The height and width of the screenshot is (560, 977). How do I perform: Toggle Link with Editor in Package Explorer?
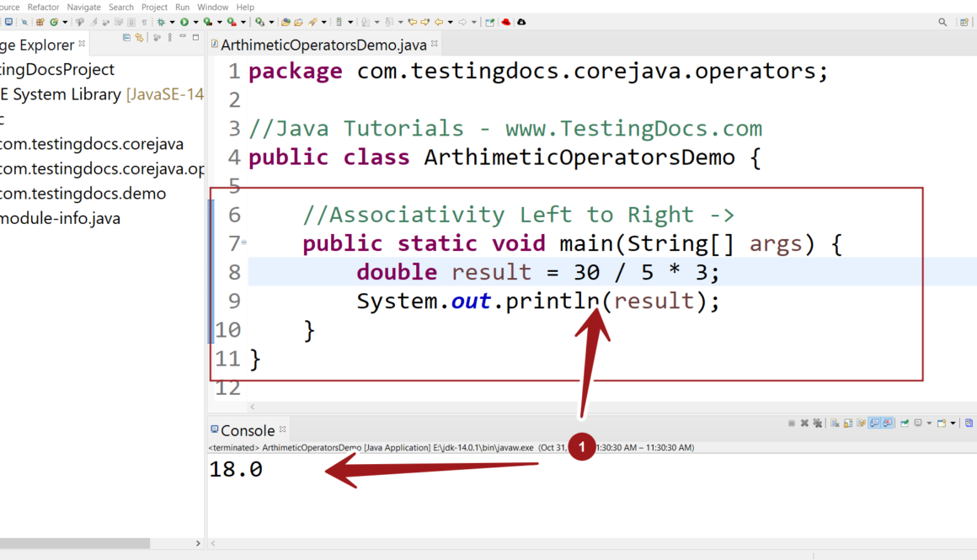click(139, 38)
